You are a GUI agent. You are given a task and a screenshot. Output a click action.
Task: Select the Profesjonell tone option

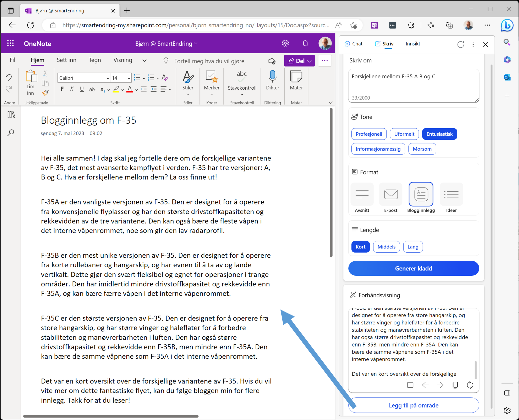pyautogui.click(x=369, y=134)
